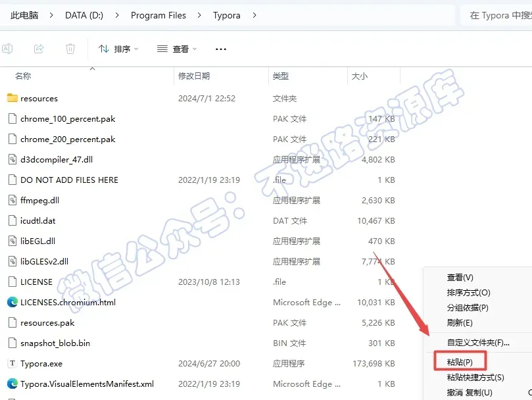Screen dimensions: 532x400
Task: Click the 2024/7/1 22:52 date cell
Action: pyautogui.click(x=206, y=99)
